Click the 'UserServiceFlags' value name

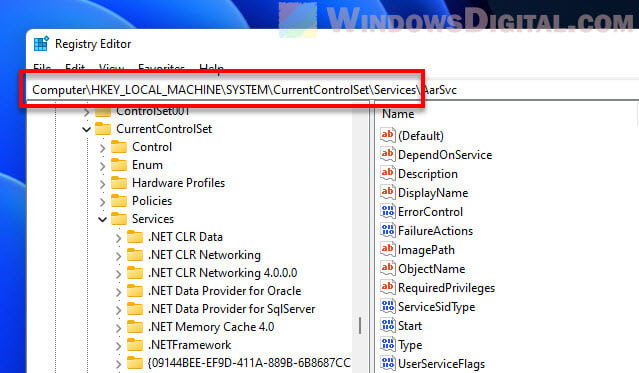441,364
